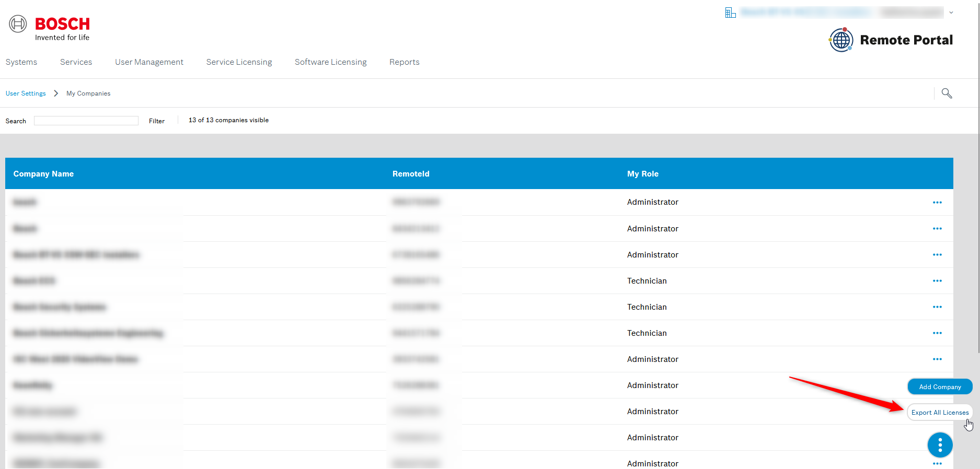The image size is (980, 469).
Task: Open three-dot menu for third Technician row
Action: coord(937,333)
